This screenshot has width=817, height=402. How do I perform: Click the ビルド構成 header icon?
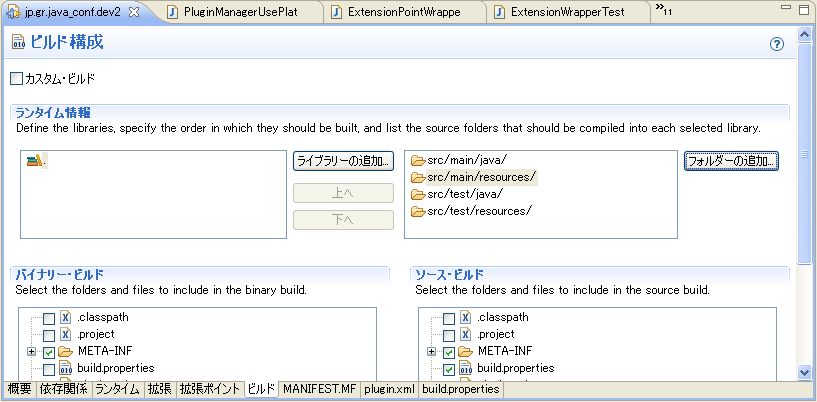(18, 42)
